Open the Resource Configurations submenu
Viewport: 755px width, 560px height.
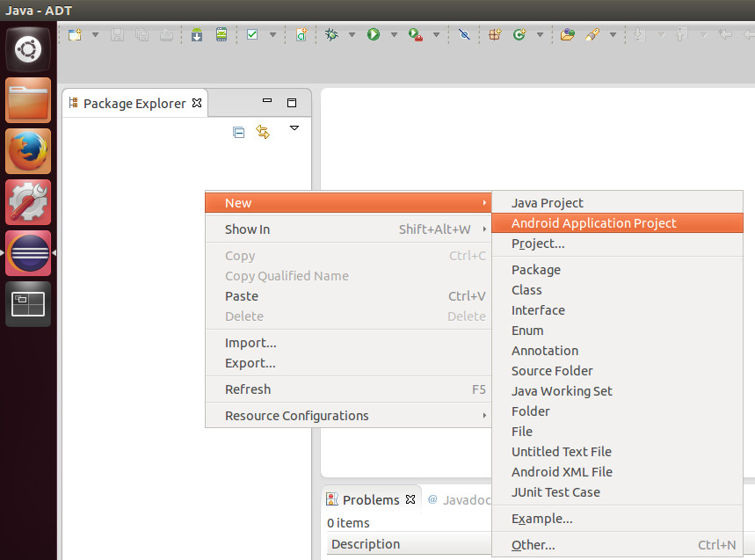[x=348, y=416]
